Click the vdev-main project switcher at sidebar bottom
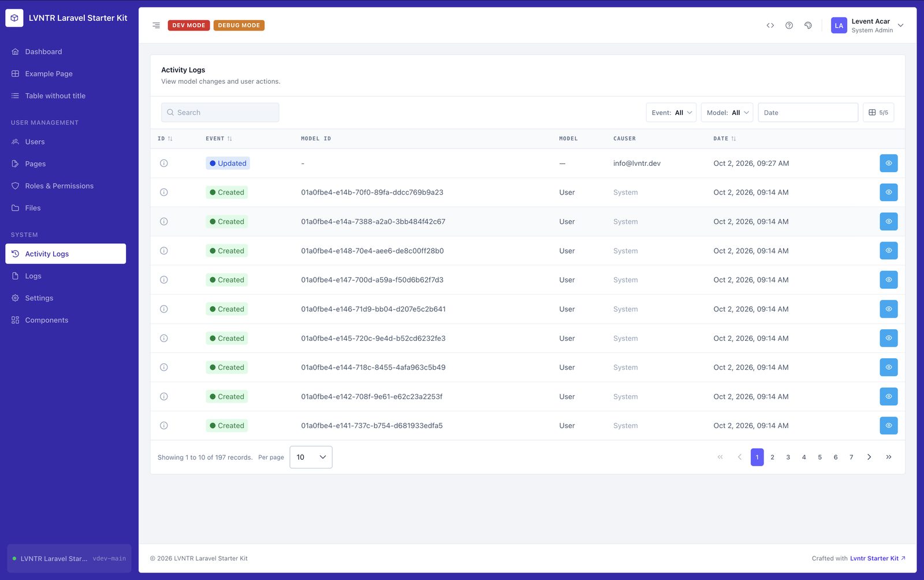The height and width of the screenshot is (580, 924). [x=69, y=559]
